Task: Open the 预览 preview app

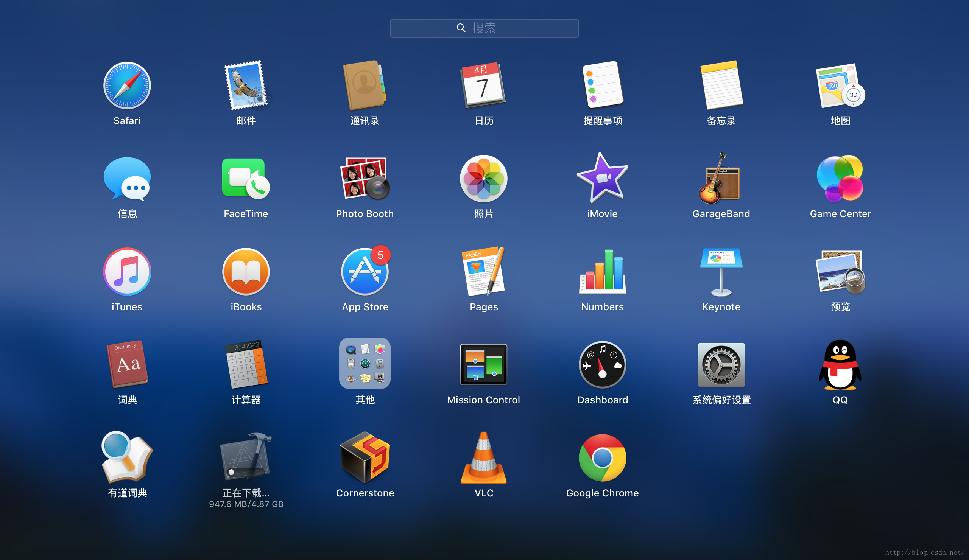Action: pos(840,272)
